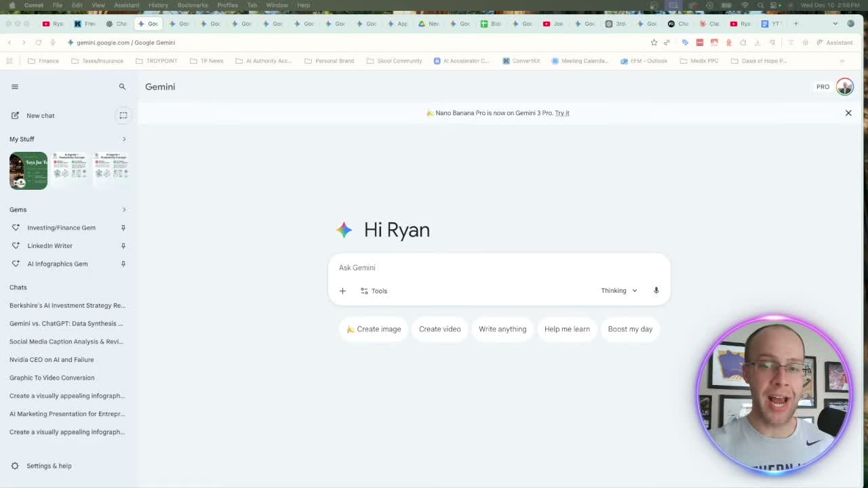Image resolution: width=868 pixels, height=488 pixels.
Task: Click the Try it link in banner
Action: [x=562, y=113]
